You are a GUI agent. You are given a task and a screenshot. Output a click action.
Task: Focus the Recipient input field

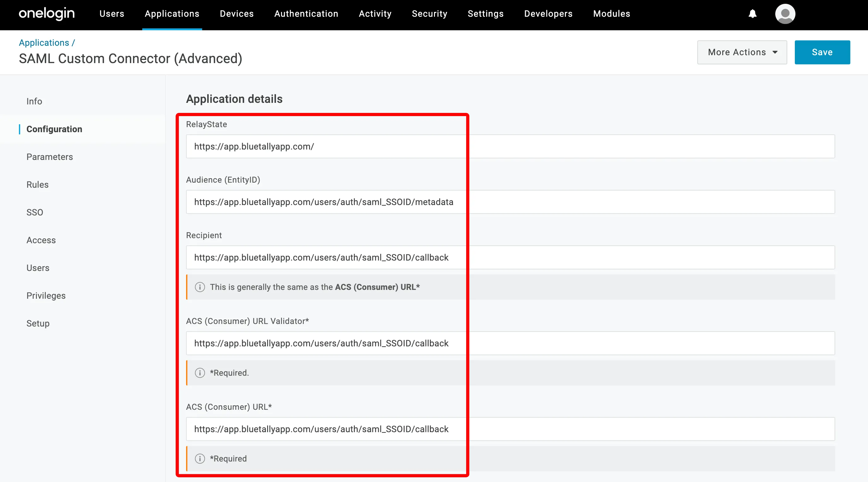[x=511, y=257]
